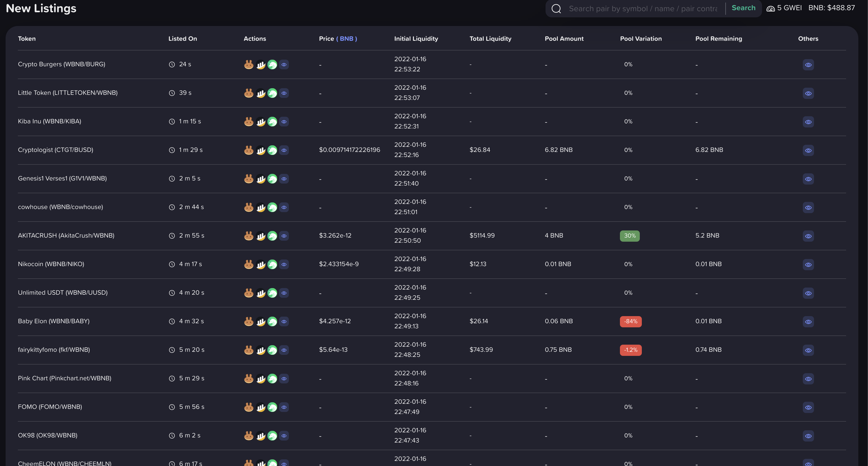Click the red -1.2% pool variation badge
This screenshot has height=466, width=868.
point(630,350)
